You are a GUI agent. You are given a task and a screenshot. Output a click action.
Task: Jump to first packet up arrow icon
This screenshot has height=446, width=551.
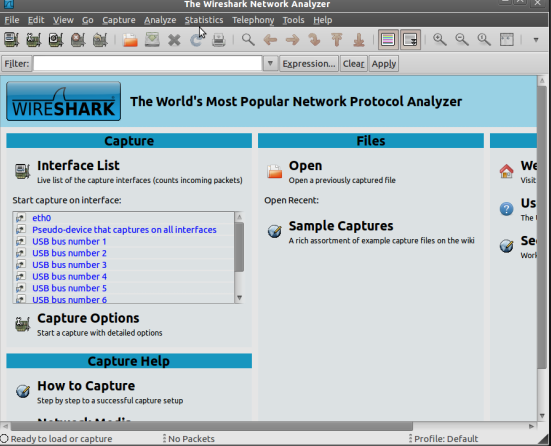click(x=337, y=39)
